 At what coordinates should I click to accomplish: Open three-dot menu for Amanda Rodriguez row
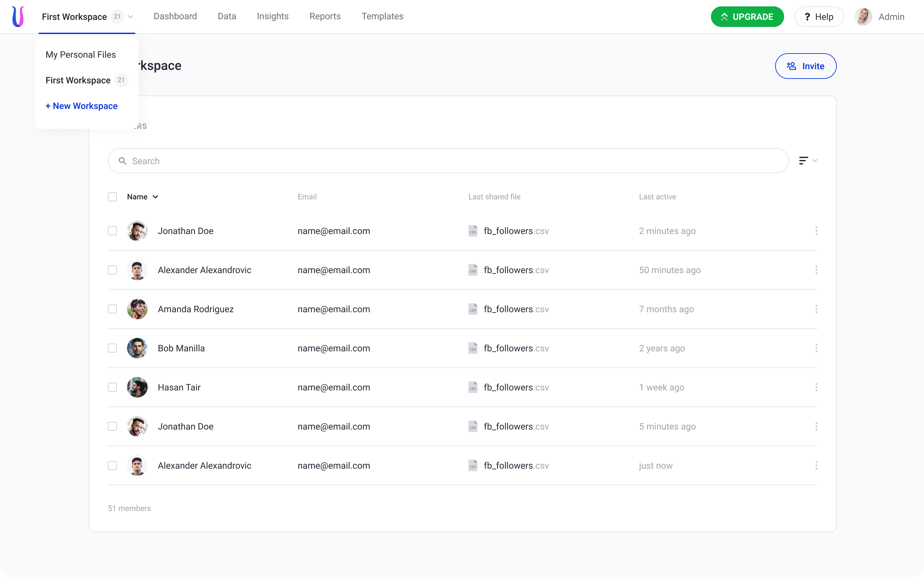[816, 309]
